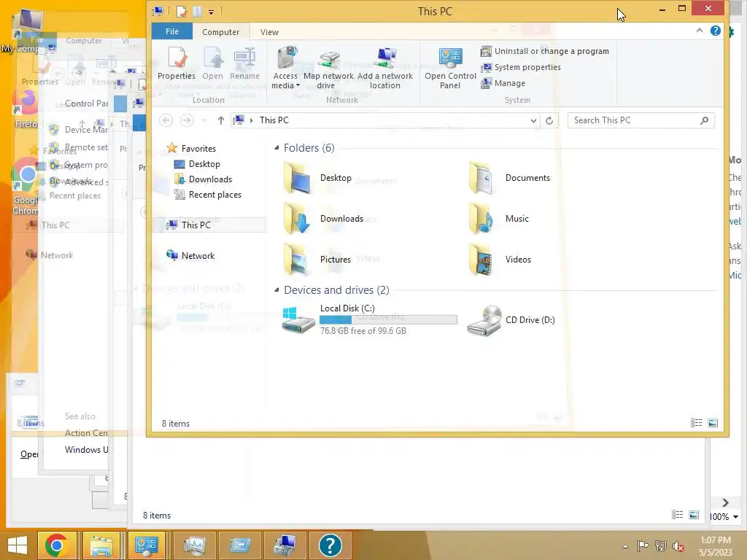Open recent locations dropdown arrow

click(x=204, y=120)
